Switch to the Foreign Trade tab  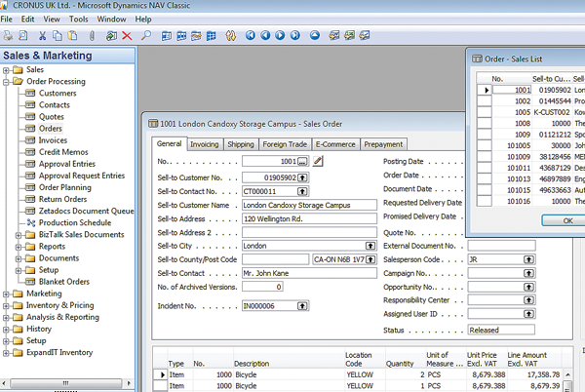point(285,144)
